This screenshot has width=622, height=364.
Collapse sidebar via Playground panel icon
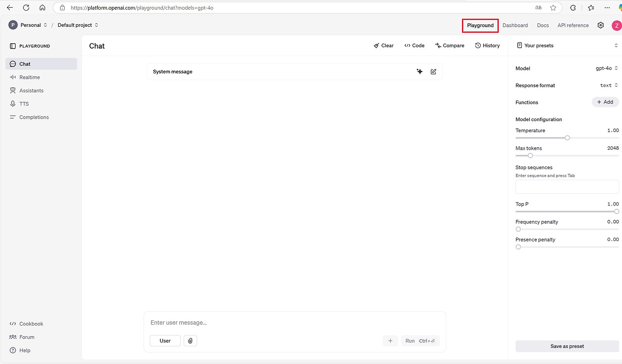click(13, 46)
